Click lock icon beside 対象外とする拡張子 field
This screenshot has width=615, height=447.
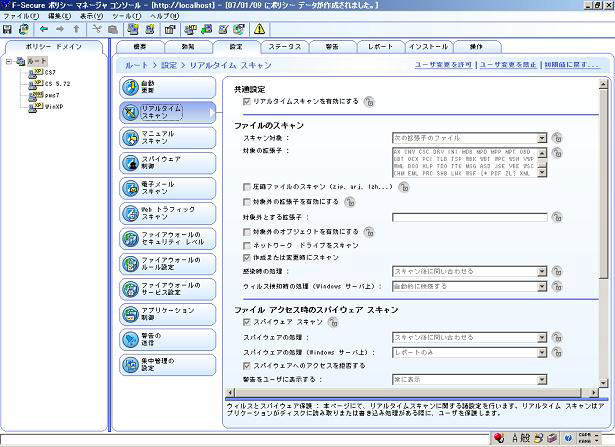tap(557, 217)
